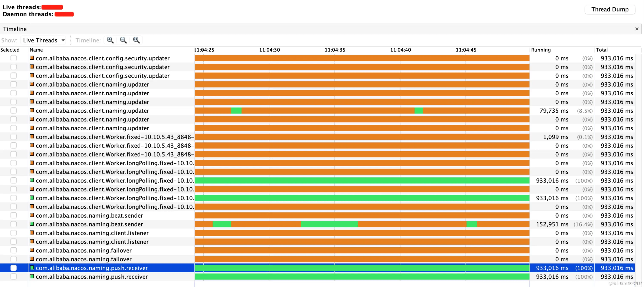Screen dimensions: 644x287
Task: Click green state icon of beat.sender thread
Action: [32, 224]
